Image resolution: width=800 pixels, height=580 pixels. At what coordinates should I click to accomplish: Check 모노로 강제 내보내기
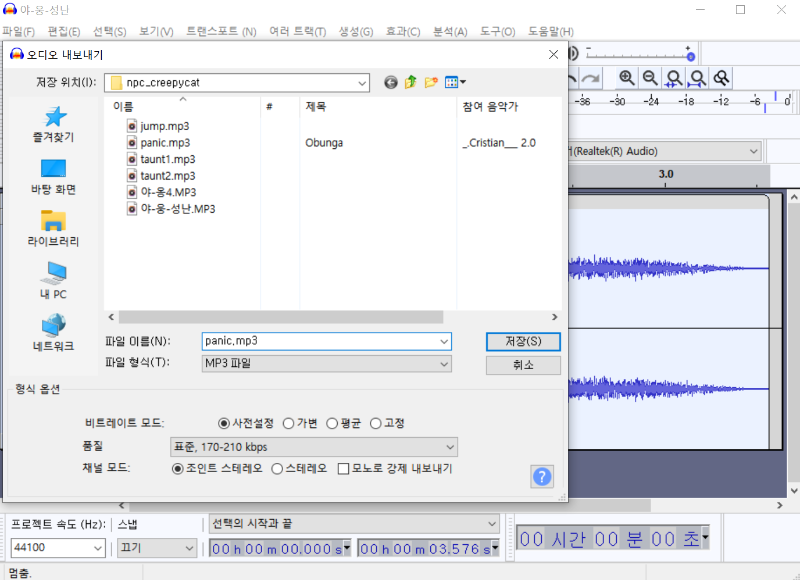point(343,469)
